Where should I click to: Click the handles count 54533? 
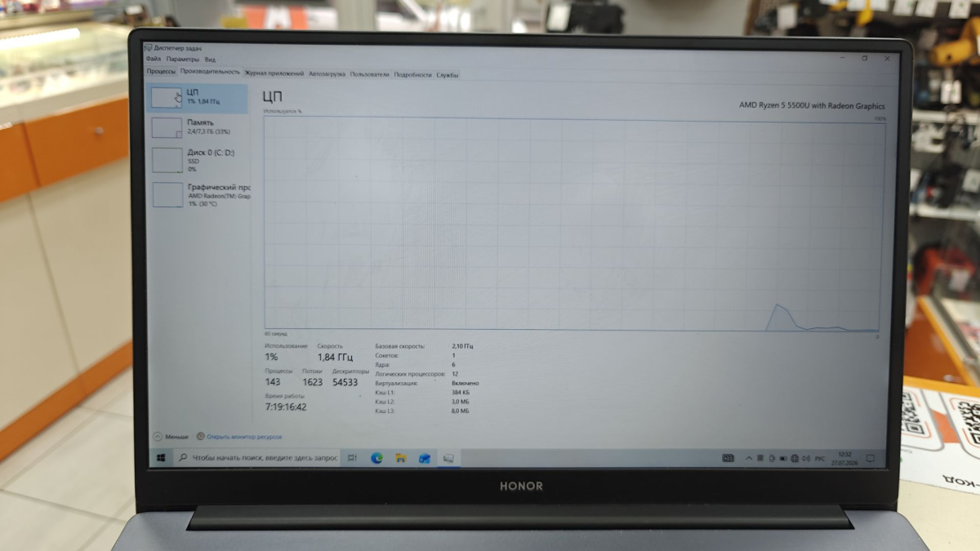pos(345,382)
